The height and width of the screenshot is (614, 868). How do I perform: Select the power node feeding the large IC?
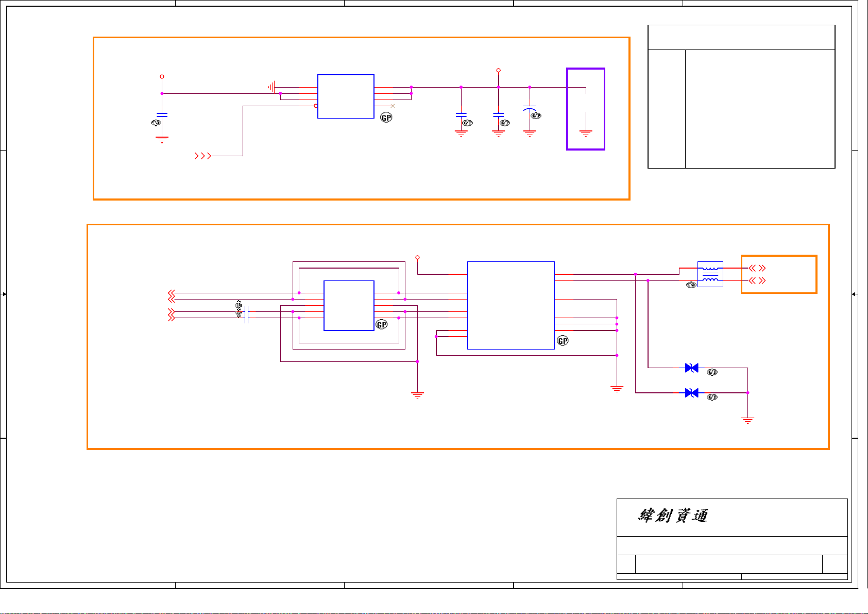pyautogui.click(x=417, y=257)
